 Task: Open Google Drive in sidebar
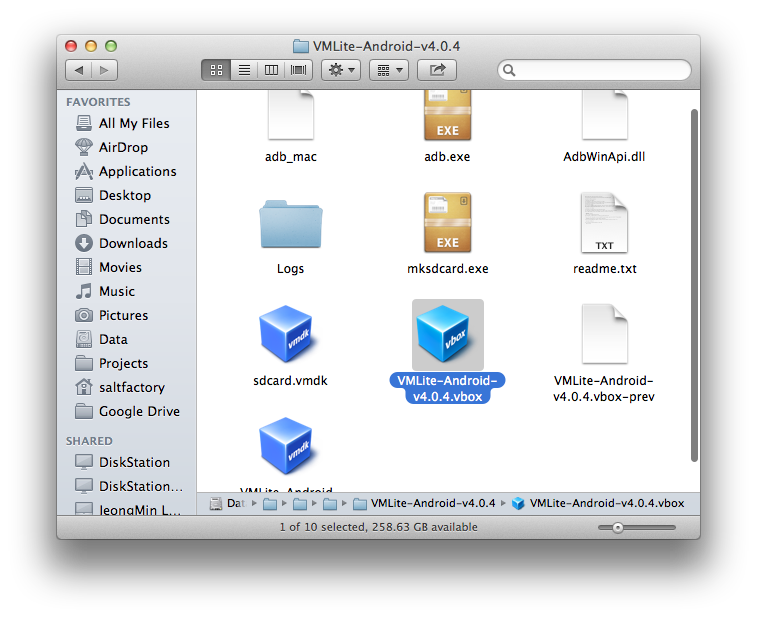(x=128, y=411)
